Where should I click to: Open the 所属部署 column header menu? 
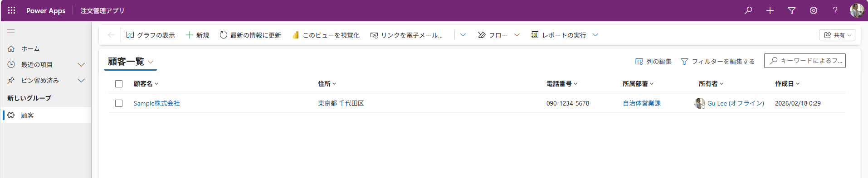click(x=638, y=84)
